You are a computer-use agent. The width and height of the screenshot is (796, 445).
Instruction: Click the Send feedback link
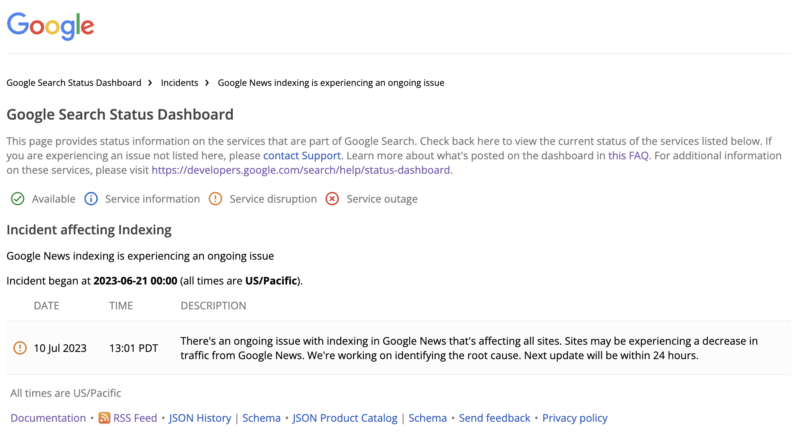pyautogui.click(x=494, y=418)
